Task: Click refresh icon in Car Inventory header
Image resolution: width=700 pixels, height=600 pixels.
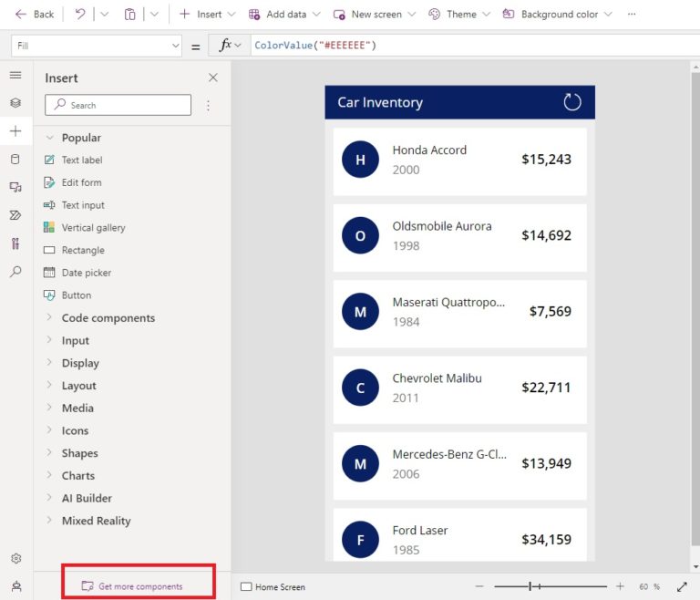Action: (x=572, y=102)
